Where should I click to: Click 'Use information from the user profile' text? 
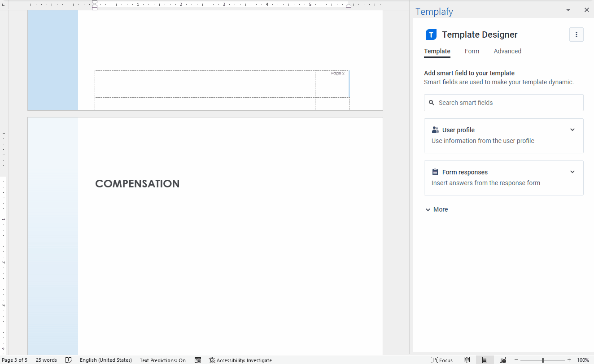coord(483,141)
